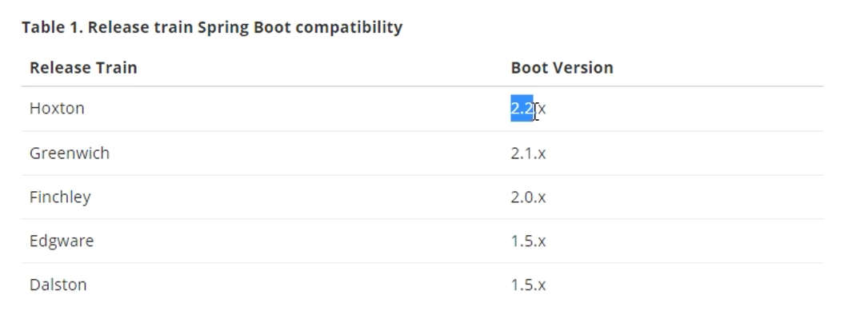Click "Boot" in the Boot Version header
Screen dimensions: 868x323
(528, 68)
